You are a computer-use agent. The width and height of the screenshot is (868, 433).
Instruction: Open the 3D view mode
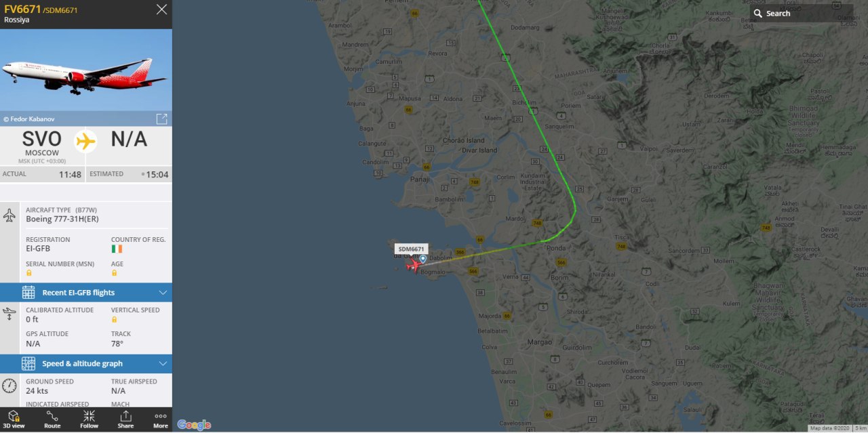[x=14, y=419]
